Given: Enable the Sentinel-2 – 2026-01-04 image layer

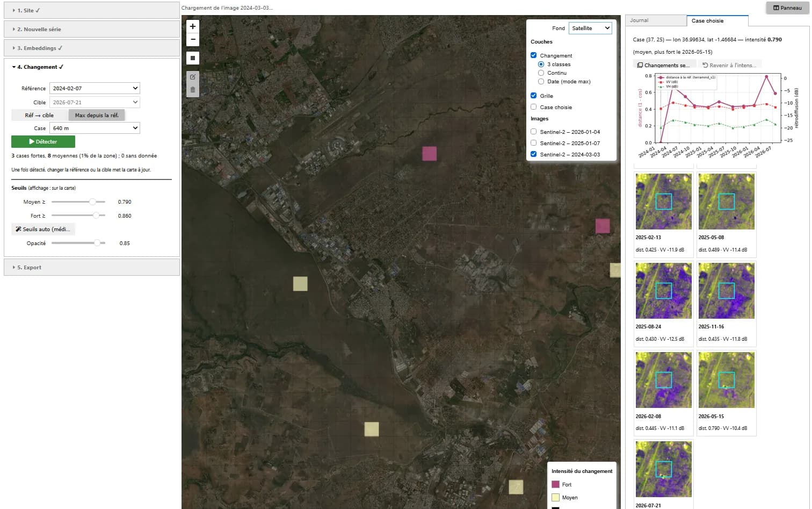Looking at the screenshot, I should click(x=534, y=132).
